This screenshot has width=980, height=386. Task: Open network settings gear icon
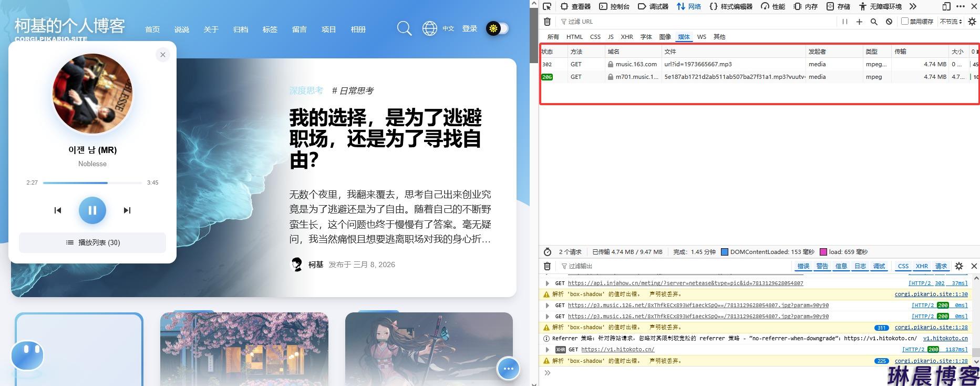pos(972,22)
